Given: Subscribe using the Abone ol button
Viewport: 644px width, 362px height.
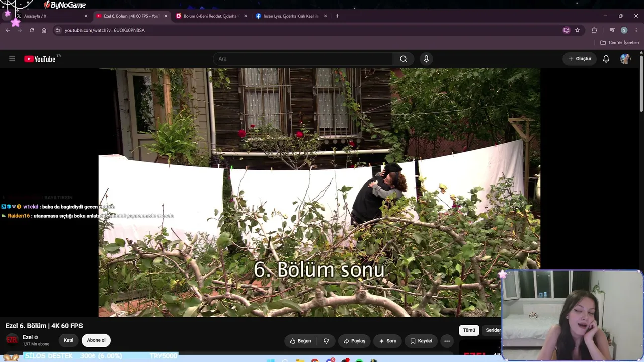Looking at the screenshot, I should coord(96,340).
